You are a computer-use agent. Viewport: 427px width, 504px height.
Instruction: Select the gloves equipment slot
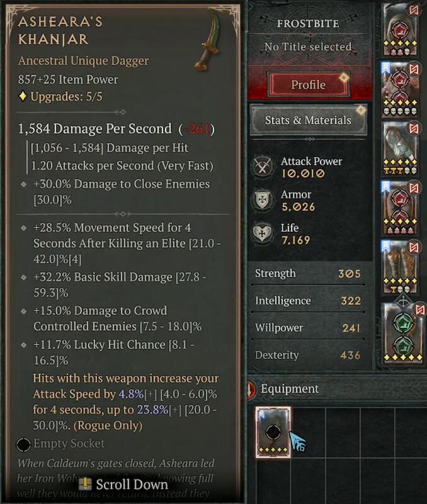pyautogui.click(x=401, y=148)
